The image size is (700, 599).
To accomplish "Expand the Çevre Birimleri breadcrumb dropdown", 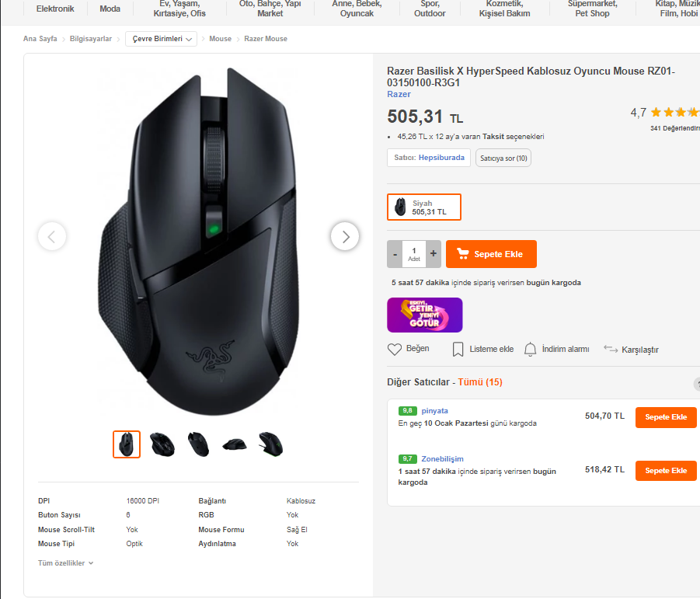I will tap(161, 39).
